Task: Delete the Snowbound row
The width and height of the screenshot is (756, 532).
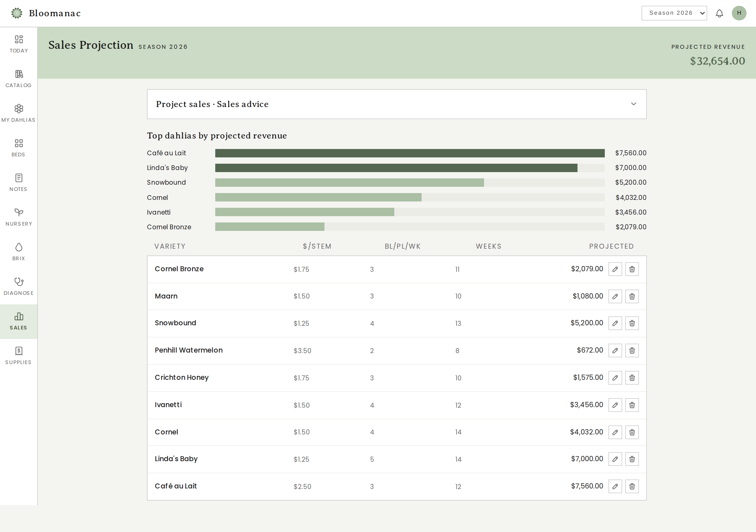Action: coord(632,323)
